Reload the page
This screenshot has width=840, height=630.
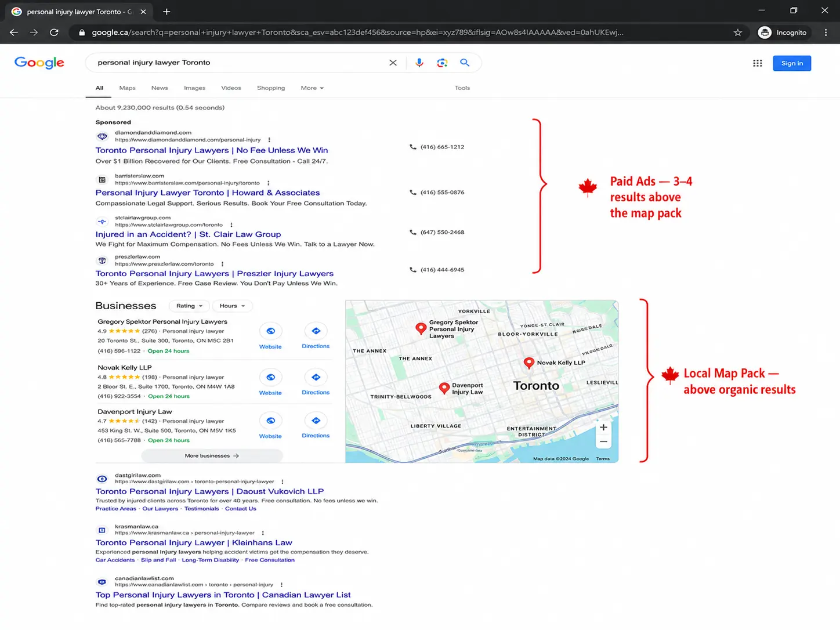click(x=54, y=32)
